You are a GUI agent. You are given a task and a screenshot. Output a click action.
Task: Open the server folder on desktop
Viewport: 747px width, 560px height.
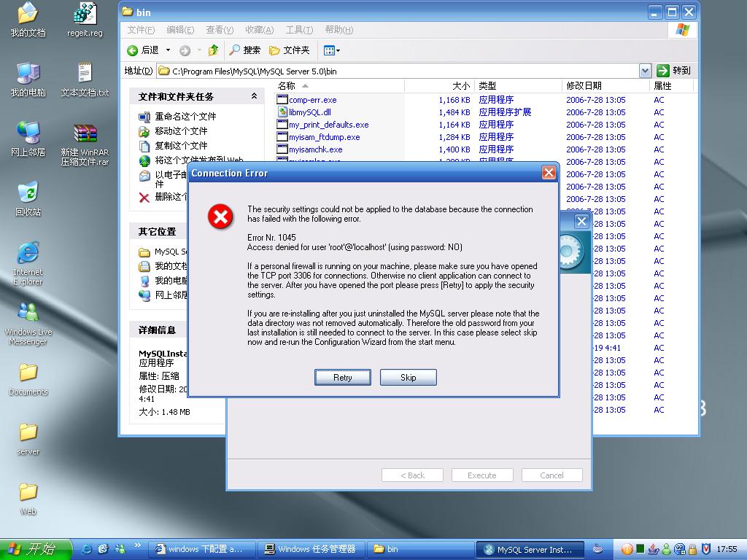point(28,439)
